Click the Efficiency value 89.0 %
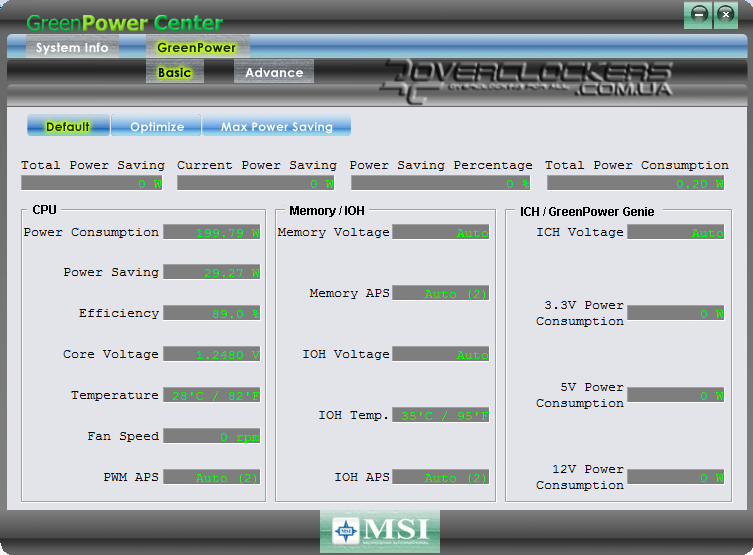Image resolution: width=753 pixels, height=555 pixels. point(212,313)
